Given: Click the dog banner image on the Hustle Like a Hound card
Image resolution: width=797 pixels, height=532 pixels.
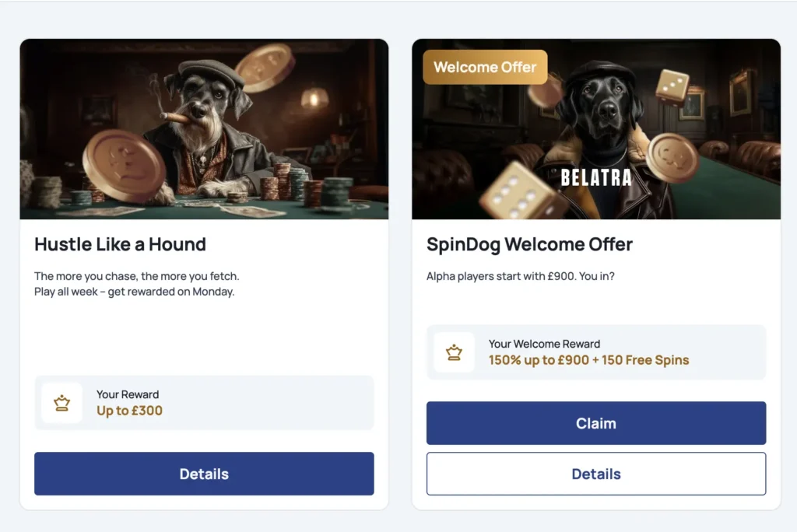Looking at the screenshot, I should [204, 128].
